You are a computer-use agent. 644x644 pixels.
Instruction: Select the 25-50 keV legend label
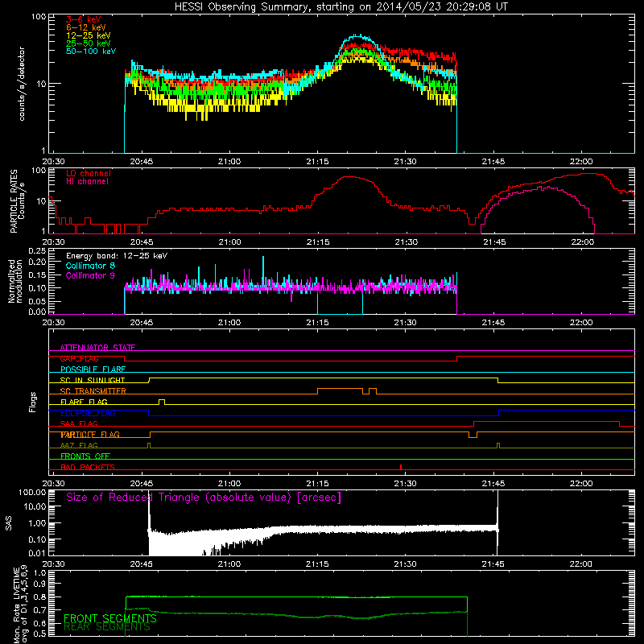click(x=89, y=43)
